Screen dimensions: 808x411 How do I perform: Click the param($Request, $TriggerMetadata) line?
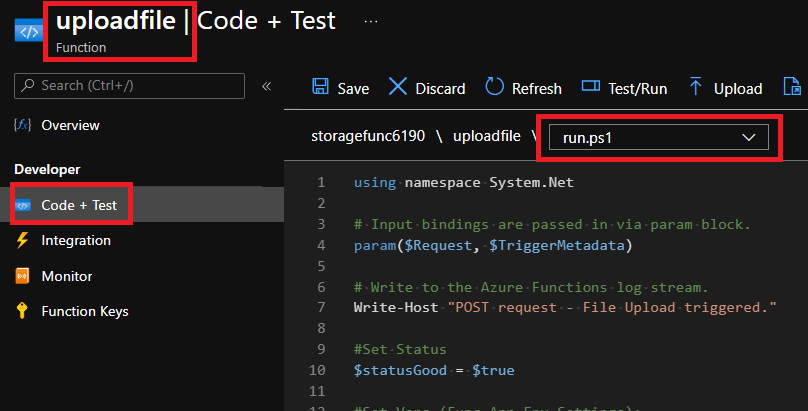(x=493, y=245)
